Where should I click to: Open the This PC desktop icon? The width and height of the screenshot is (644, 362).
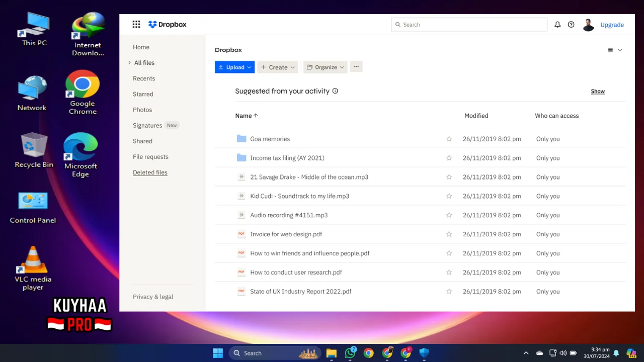34,29
